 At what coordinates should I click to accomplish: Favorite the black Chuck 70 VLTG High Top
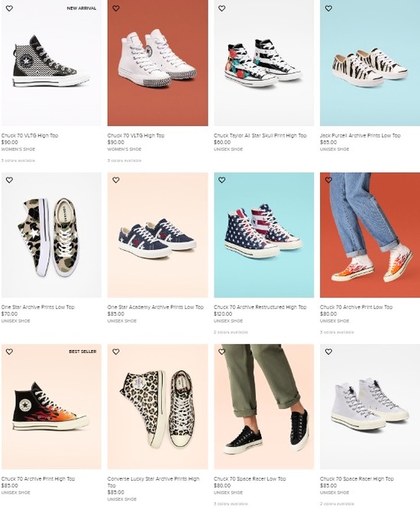(x=9, y=8)
